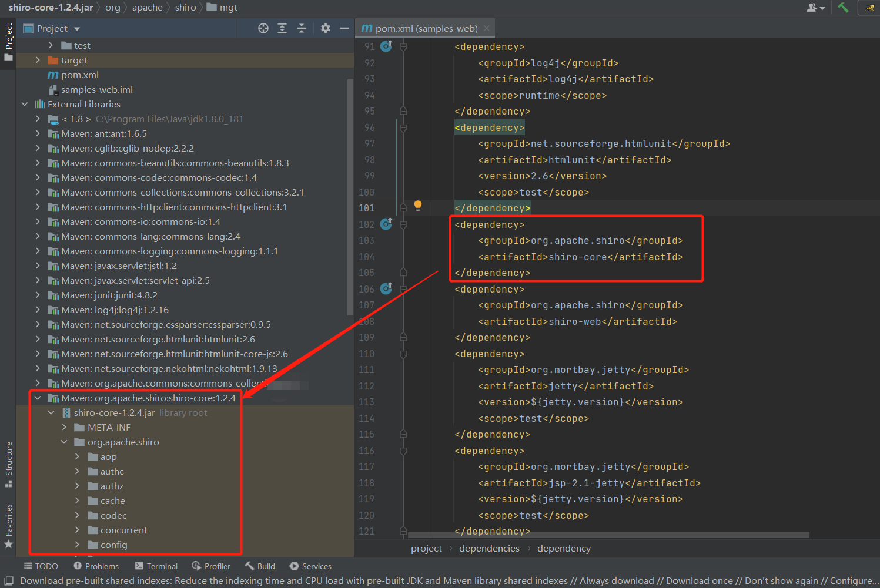Viewport: 880px width, 588px height.
Task: Click the intention light bulb on line 101
Action: pyautogui.click(x=418, y=205)
